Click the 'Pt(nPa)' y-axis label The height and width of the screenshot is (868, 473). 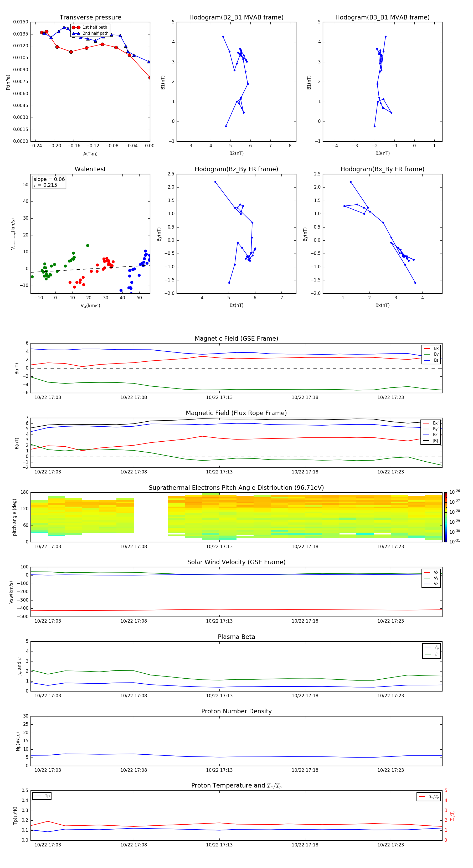pyautogui.click(x=8, y=82)
